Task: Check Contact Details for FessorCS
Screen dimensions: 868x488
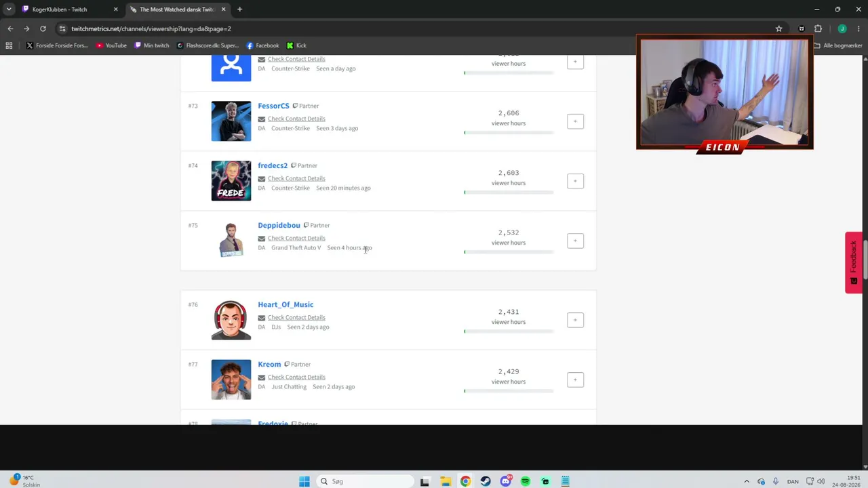Action: pos(296,119)
